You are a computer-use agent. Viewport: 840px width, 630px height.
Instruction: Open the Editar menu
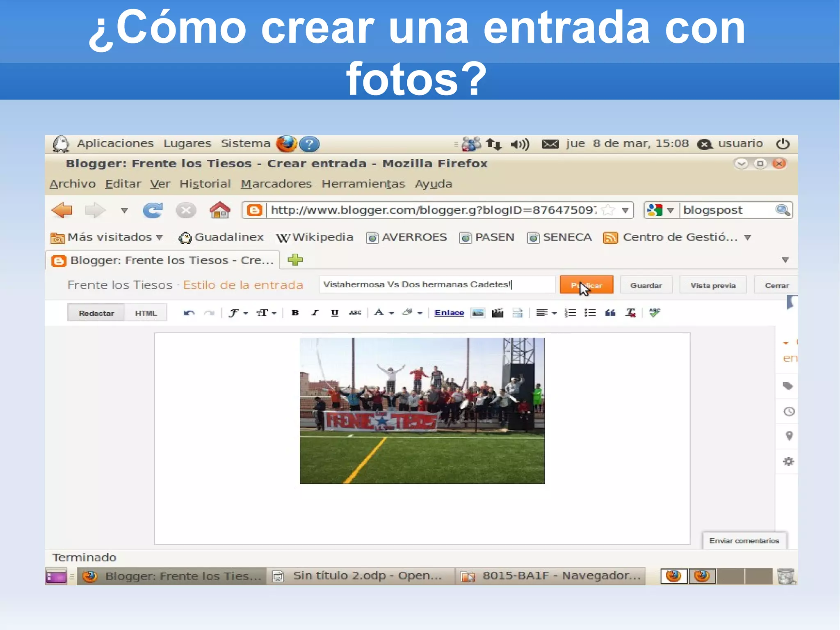click(x=123, y=184)
